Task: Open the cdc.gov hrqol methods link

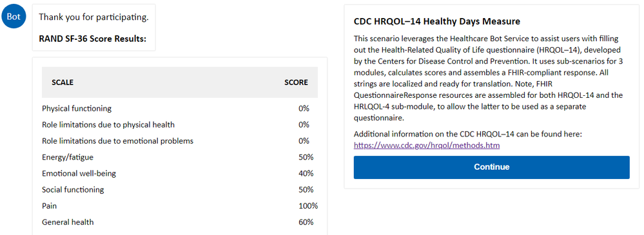Action: tap(426, 145)
